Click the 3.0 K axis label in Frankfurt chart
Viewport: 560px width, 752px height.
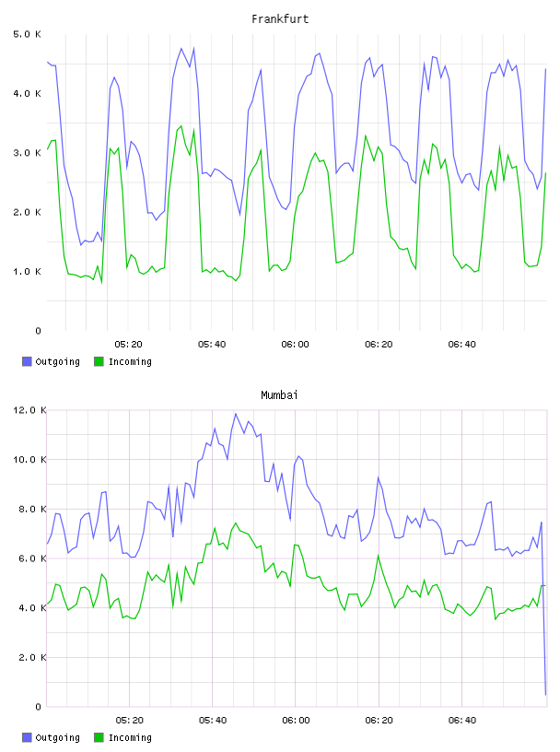(28, 153)
